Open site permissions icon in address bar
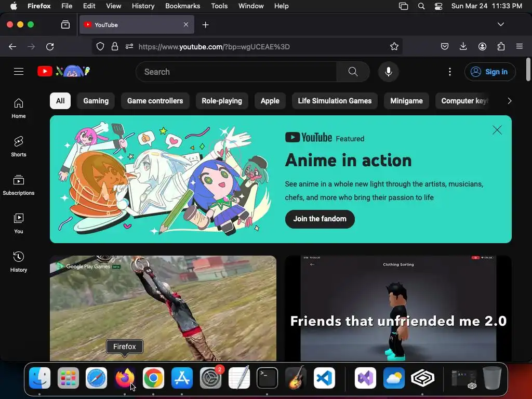Screen dimensions: 532x399 pos(129,46)
